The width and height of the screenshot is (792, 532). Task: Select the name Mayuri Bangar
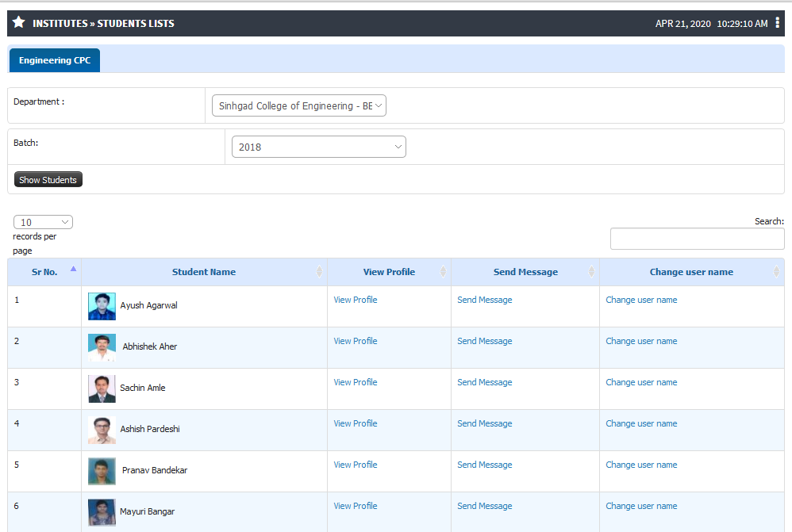(x=148, y=512)
